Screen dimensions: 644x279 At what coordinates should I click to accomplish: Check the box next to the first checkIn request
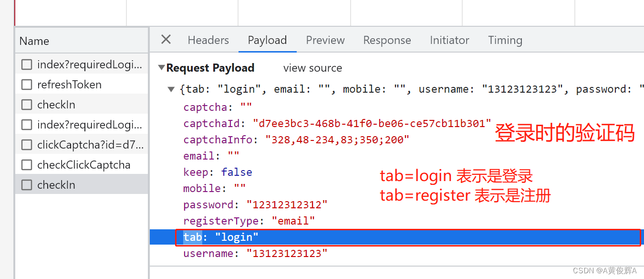tap(27, 104)
